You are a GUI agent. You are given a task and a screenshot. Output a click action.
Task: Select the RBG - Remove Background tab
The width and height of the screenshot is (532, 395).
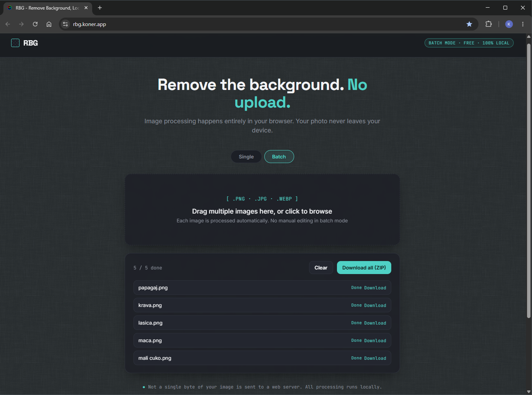tap(48, 8)
